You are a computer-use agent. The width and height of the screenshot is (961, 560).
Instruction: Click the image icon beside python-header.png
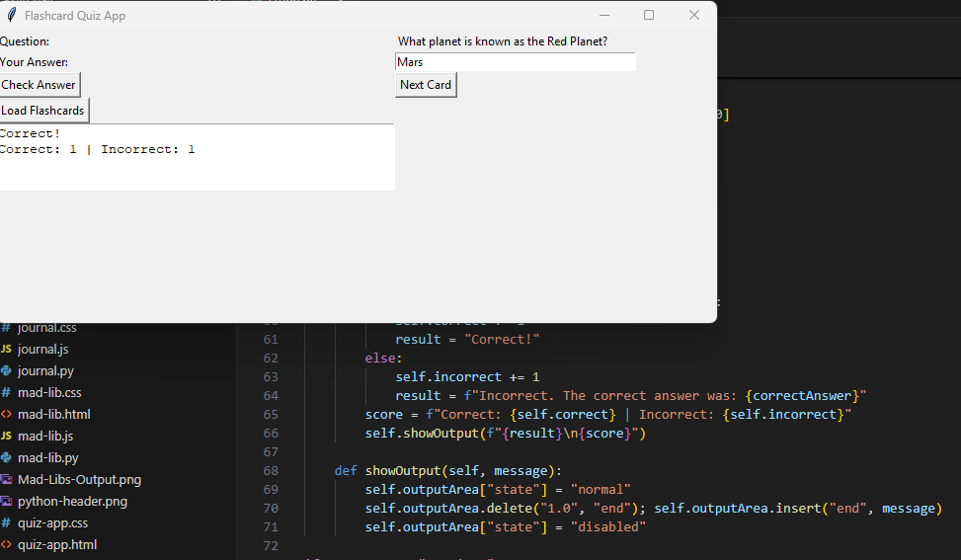[6, 501]
